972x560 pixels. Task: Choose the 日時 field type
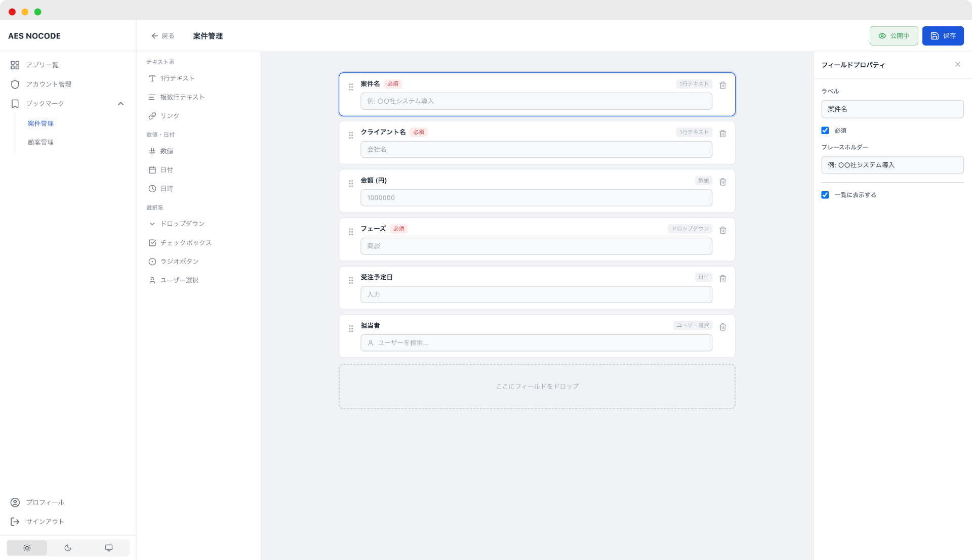[x=167, y=189]
